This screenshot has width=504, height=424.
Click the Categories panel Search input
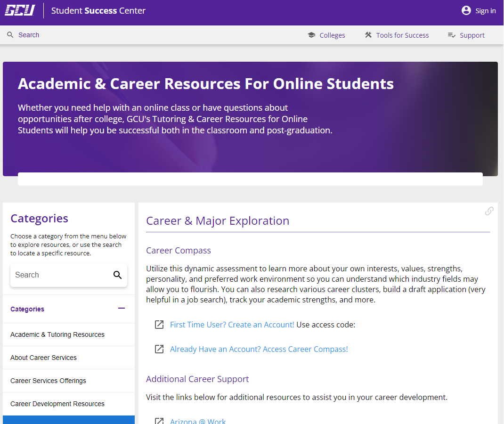[x=61, y=275]
